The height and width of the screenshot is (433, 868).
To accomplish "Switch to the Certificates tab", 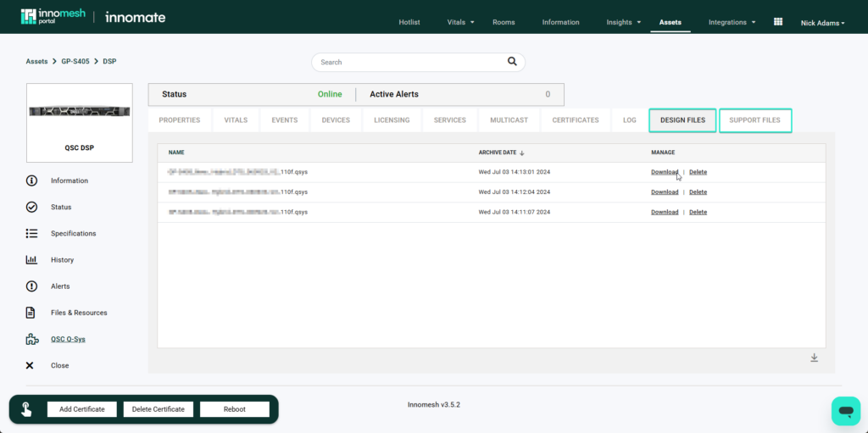I will tap(576, 120).
